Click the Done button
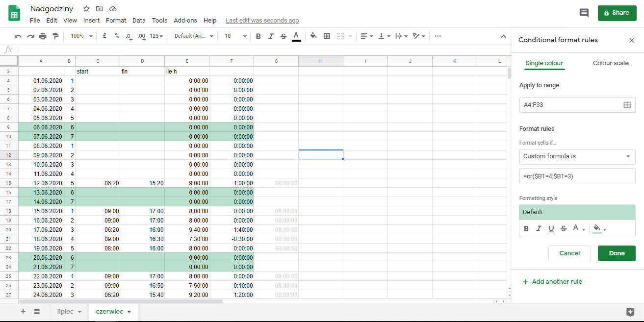The image size is (644, 322). pos(617,253)
